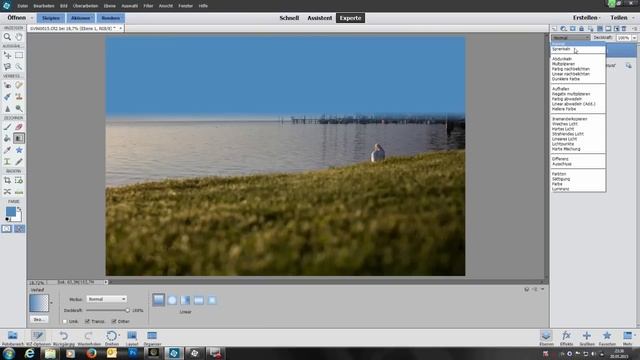The width and height of the screenshot is (640, 360).
Task: Toggle the Transp. transparency checkbox
Action: coord(87,322)
